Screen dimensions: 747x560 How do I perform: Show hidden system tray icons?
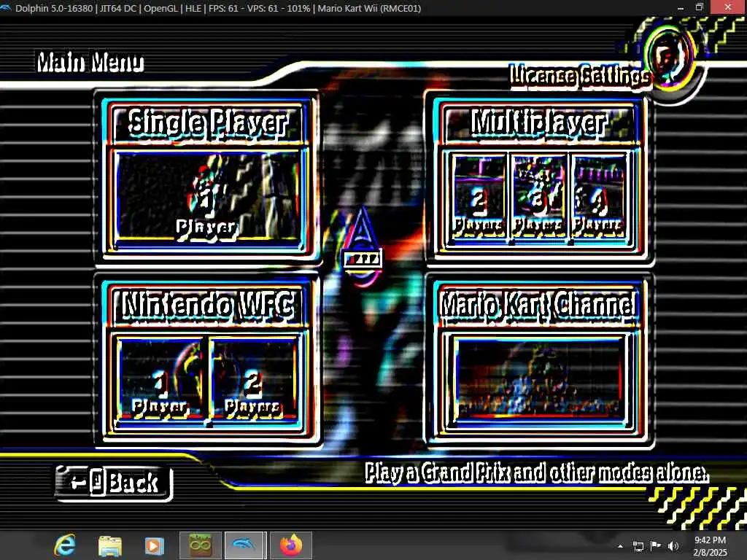[x=620, y=546]
